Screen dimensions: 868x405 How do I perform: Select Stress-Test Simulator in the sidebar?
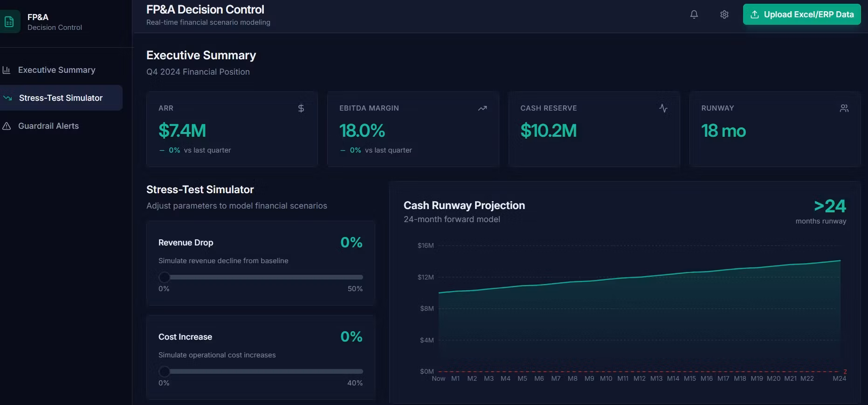(61, 98)
